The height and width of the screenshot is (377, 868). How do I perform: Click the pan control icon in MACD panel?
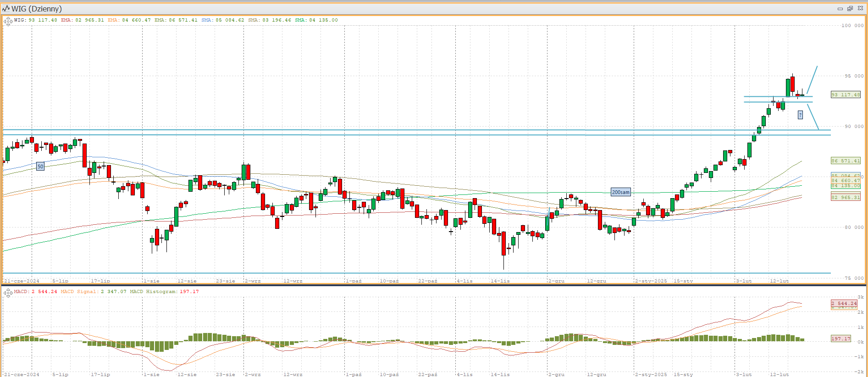tap(8, 293)
